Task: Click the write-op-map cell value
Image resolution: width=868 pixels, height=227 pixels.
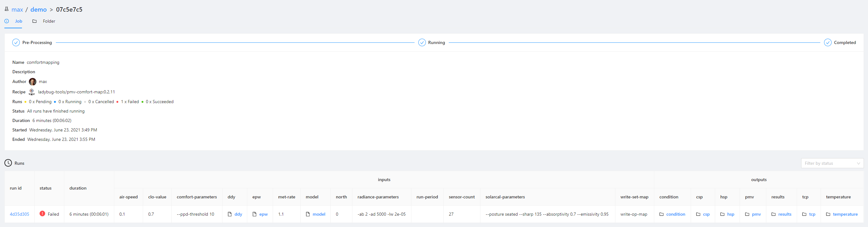Action: click(634, 214)
